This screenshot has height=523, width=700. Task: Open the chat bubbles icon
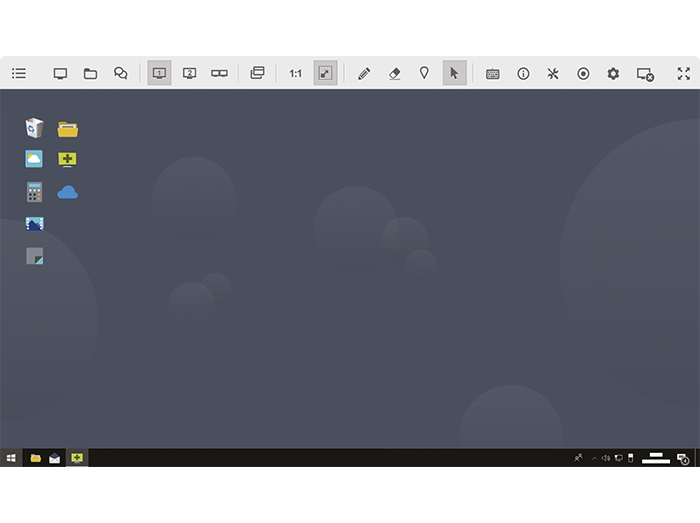point(121,73)
